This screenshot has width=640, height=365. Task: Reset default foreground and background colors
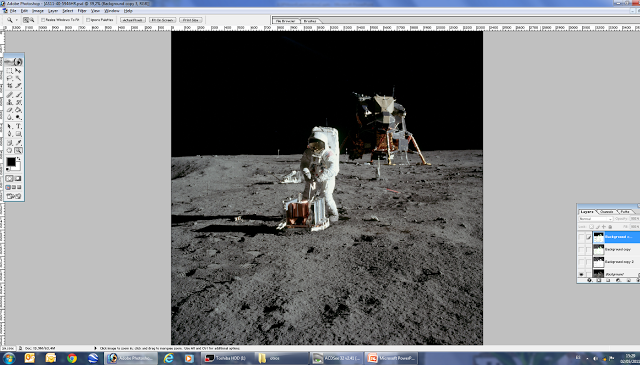[8, 169]
